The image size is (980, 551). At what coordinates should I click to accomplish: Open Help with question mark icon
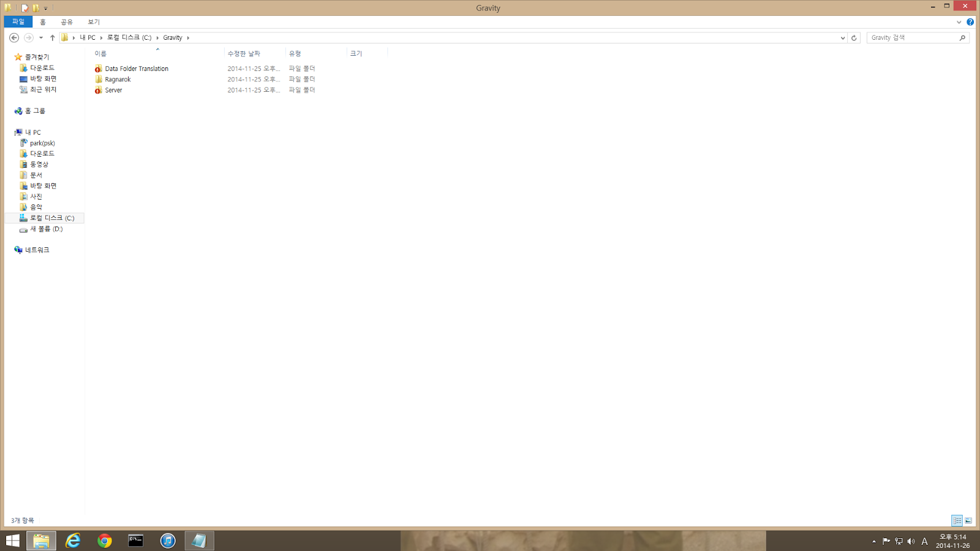[970, 22]
